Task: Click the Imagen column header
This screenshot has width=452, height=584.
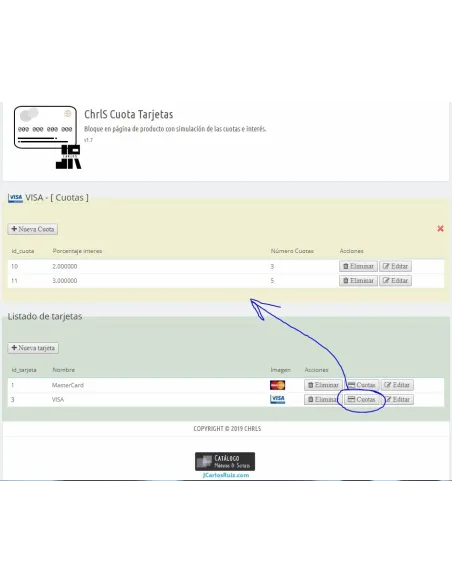Action: 280,370
